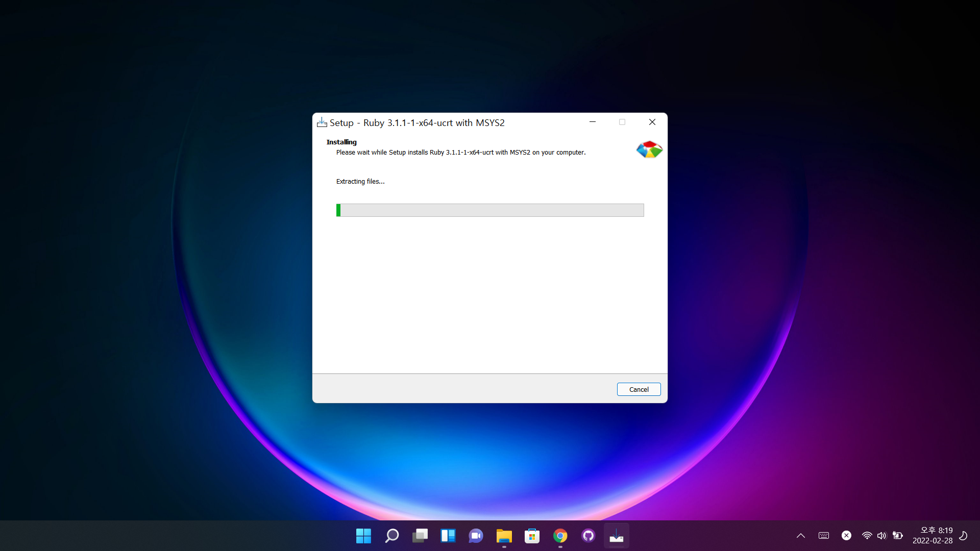Open the clock and date panel
This screenshot has height=551, width=980.
coord(932,536)
